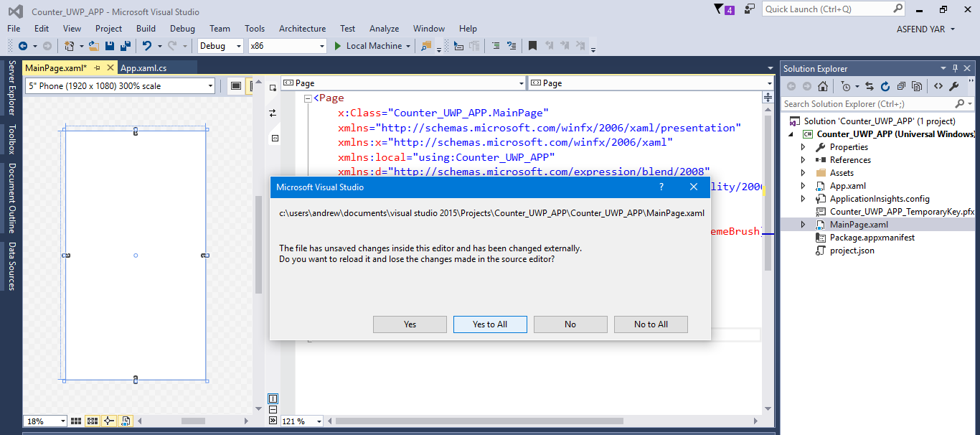This screenshot has height=435, width=980.
Task: Click No to All button
Action: click(651, 324)
